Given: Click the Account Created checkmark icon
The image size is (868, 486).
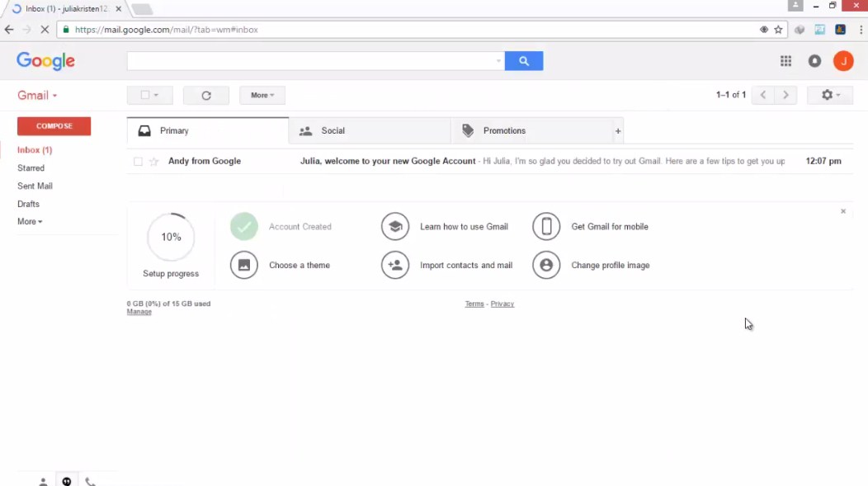Looking at the screenshot, I should pos(244,226).
